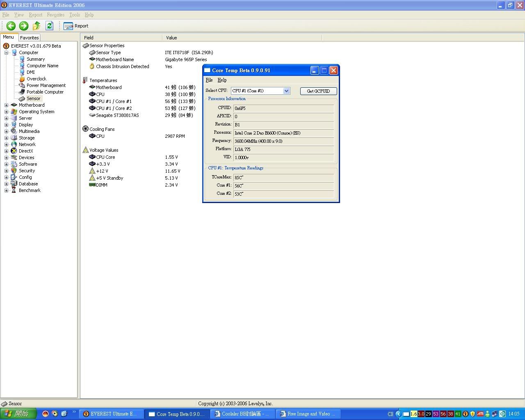Switch to the Favorites tab in sidebar

tap(30, 37)
